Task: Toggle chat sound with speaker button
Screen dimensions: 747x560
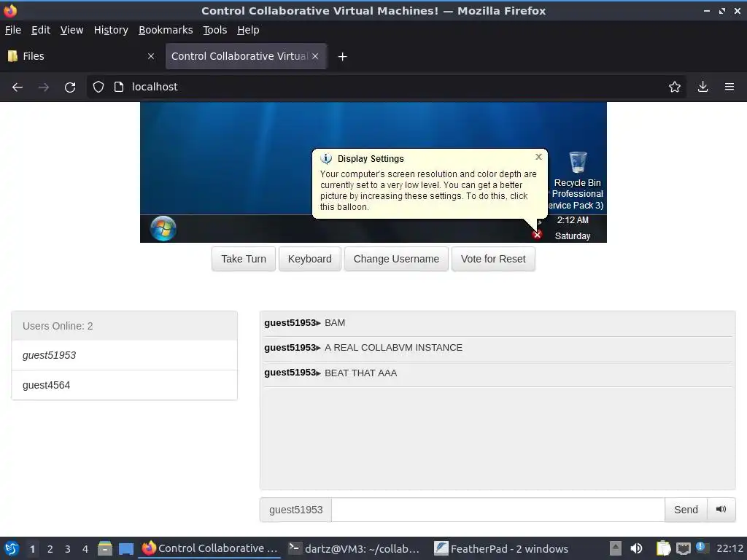Action: (721, 510)
